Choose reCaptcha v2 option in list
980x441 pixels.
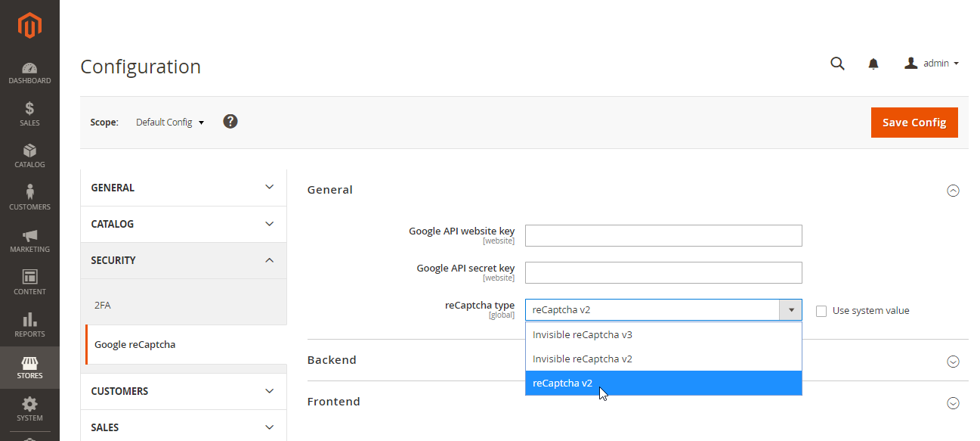tap(663, 383)
